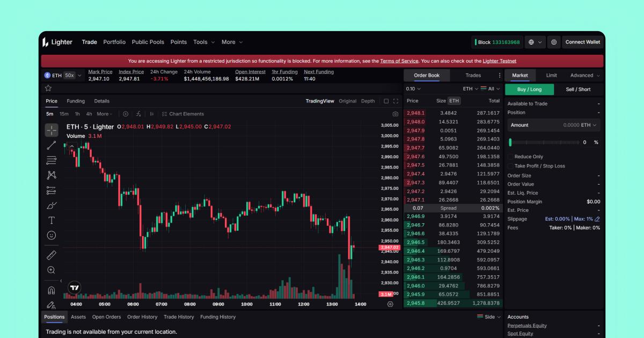Open the Tools menu dropdown
The height and width of the screenshot is (338, 644).
point(204,42)
